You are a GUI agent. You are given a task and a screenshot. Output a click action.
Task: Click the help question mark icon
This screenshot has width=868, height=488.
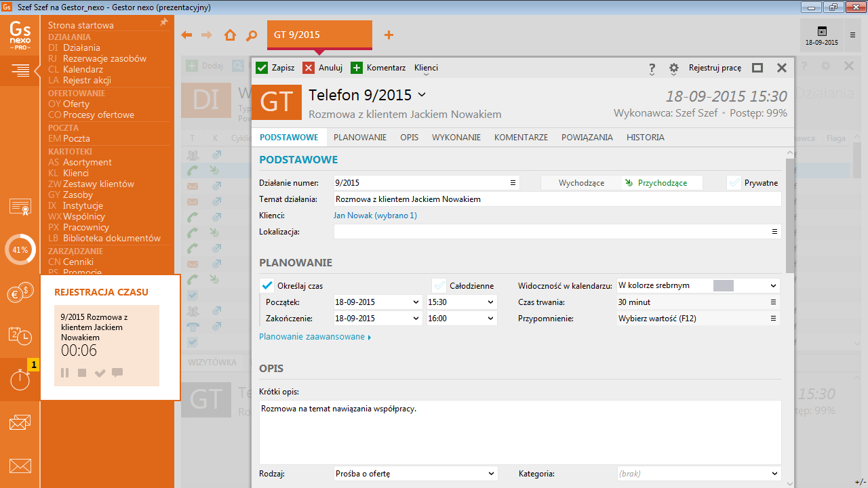point(652,68)
